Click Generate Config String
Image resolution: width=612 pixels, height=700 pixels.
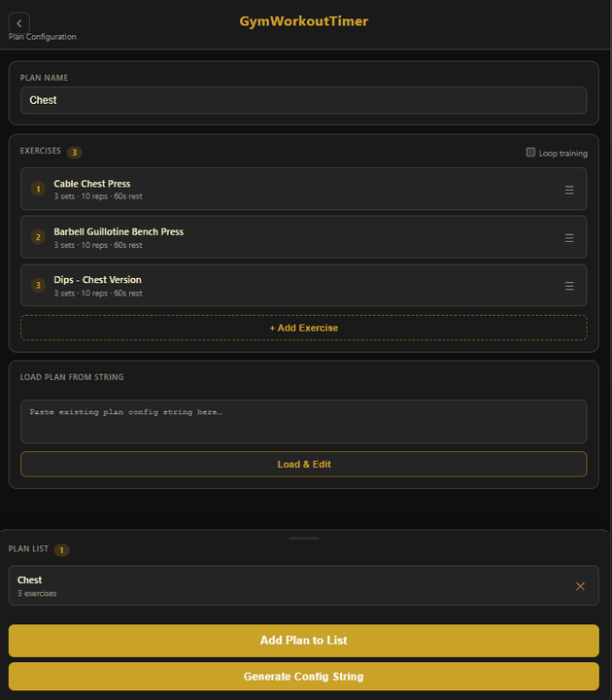coord(303,677)
